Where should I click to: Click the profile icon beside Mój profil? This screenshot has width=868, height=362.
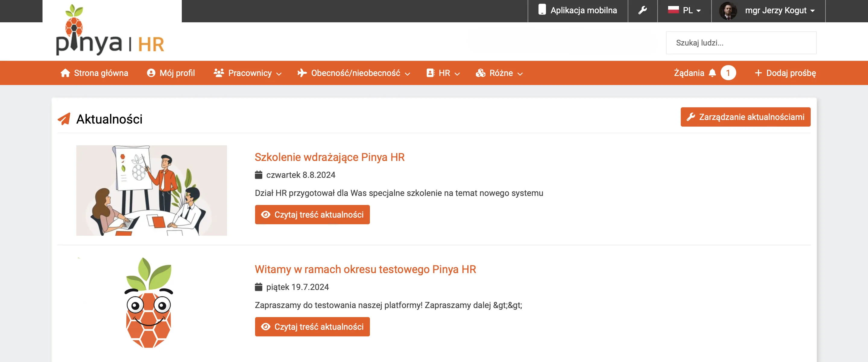point(151,73)
